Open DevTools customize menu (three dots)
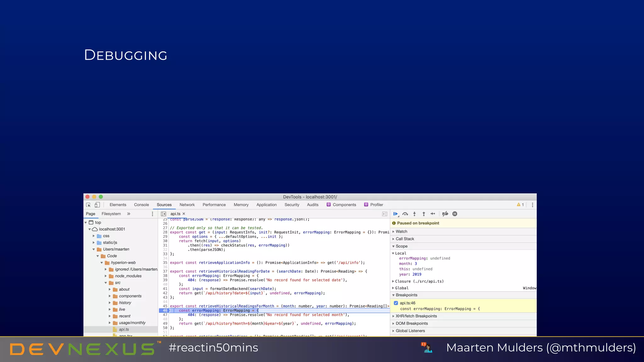 tap(532, 205)
